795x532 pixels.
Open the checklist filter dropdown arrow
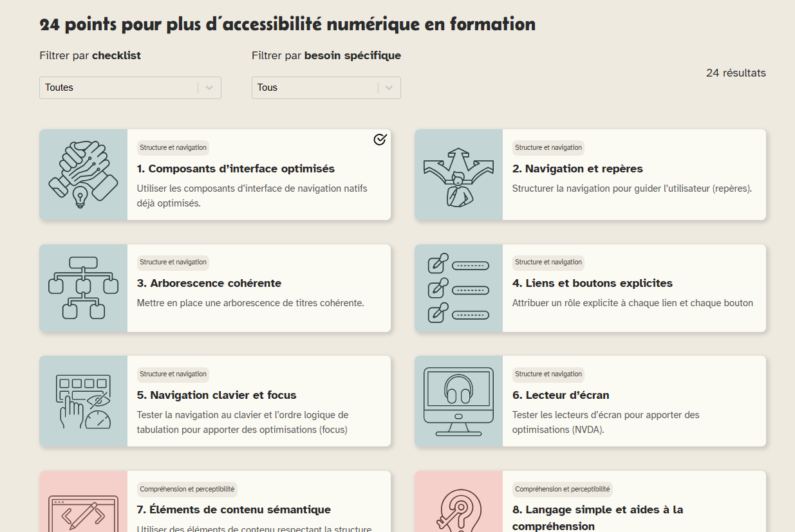[209, 88]
